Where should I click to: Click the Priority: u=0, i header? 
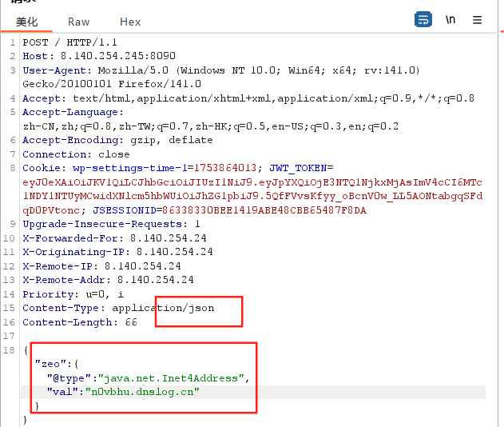[x=73, y=294]
